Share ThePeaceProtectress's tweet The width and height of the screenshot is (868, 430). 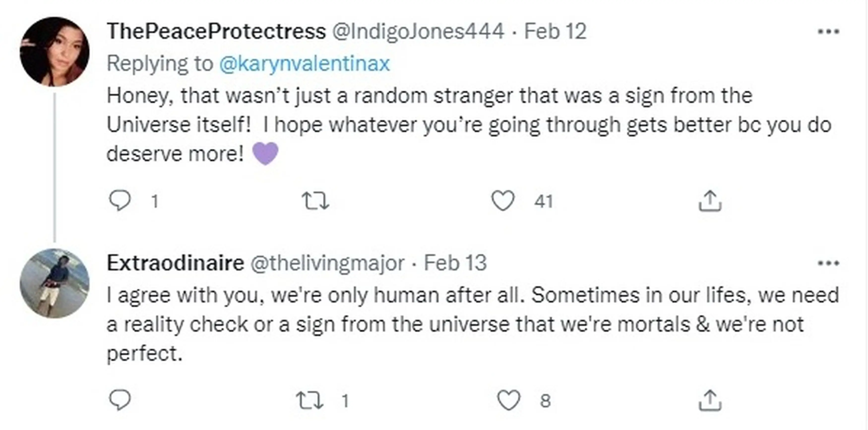(x=710, y=201)
